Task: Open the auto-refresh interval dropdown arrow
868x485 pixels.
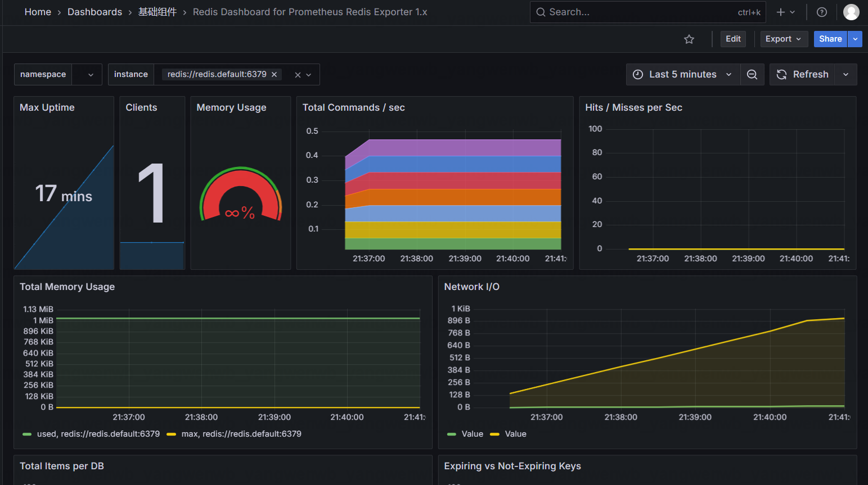Action: tap(845, 74)
